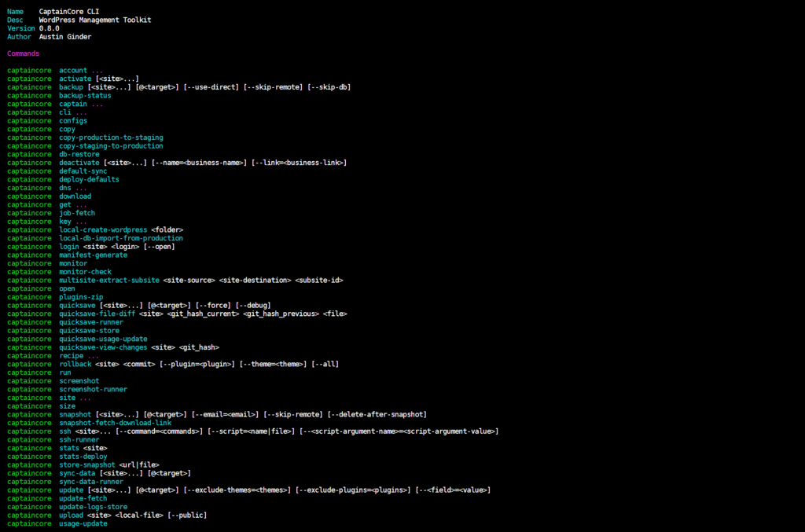Click the 'db-restore' command

click(x=79, y=155)
